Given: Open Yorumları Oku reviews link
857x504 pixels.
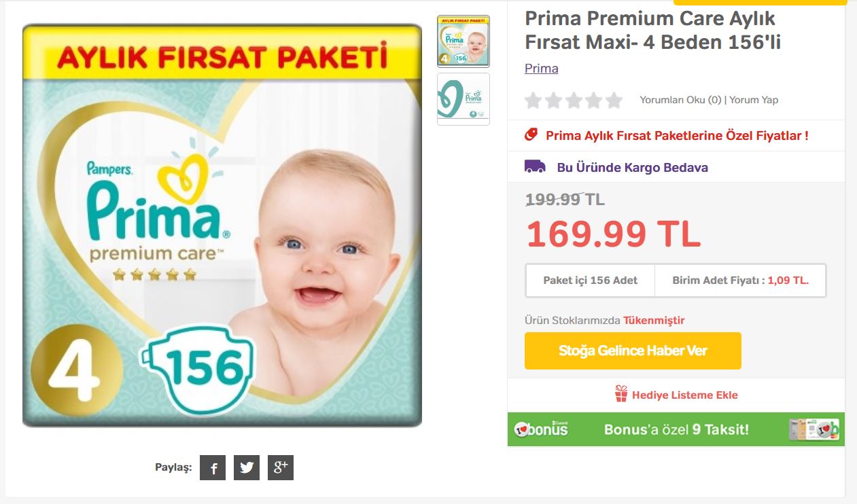Looking at the screenshot, I should tap(680, 100).
